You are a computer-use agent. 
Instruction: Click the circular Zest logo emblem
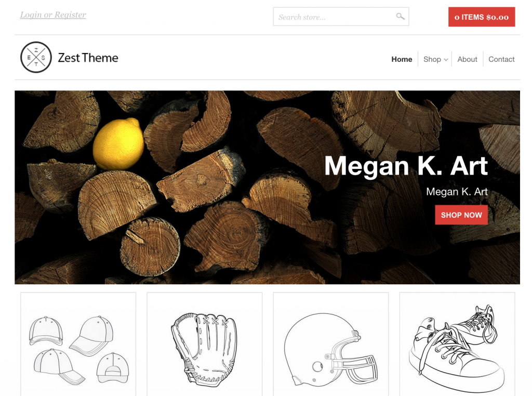36,57
